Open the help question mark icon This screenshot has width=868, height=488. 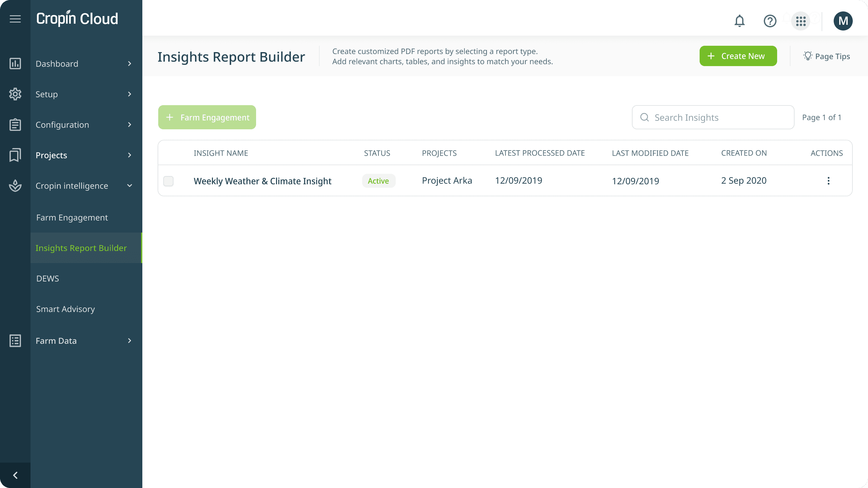(770, 21)
